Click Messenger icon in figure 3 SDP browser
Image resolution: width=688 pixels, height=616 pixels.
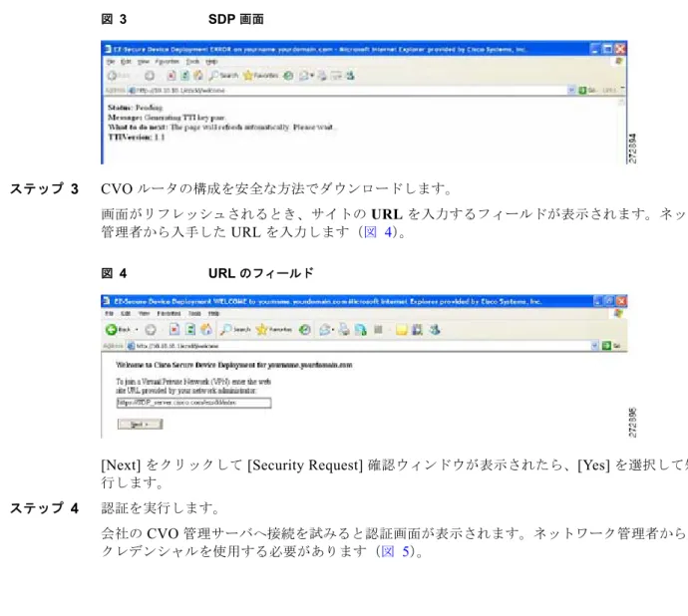pos(350,76)
